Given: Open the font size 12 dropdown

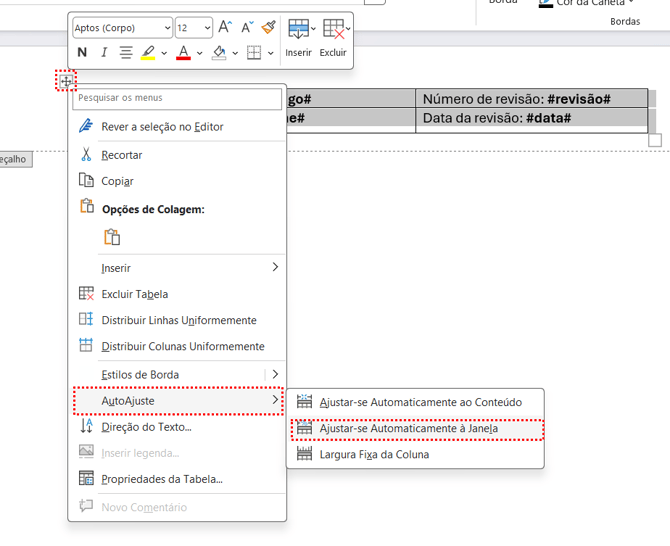Looking at the screenshot, I should pyautogui.click(x=194, y=28).
